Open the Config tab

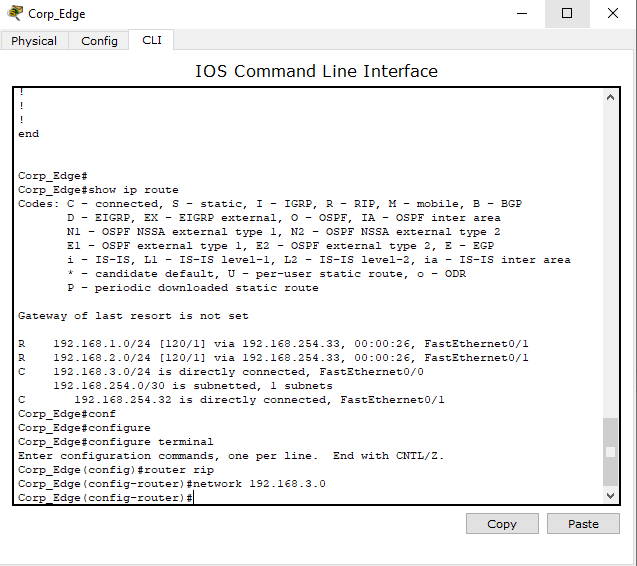pyautogui.click(x=99, y=41)
